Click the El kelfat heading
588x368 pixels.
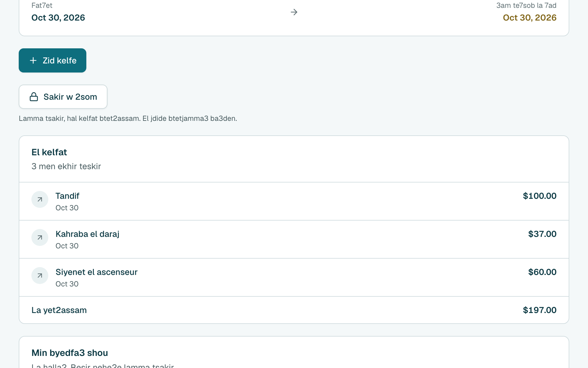pyautogui.click(x=49, y=152)
